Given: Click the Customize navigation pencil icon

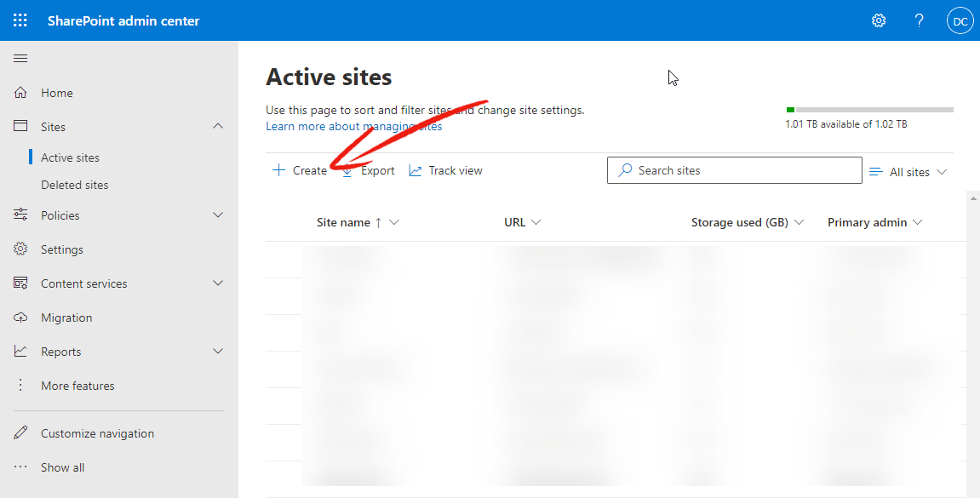Looking at the screenshot, I should coord(20,433).
